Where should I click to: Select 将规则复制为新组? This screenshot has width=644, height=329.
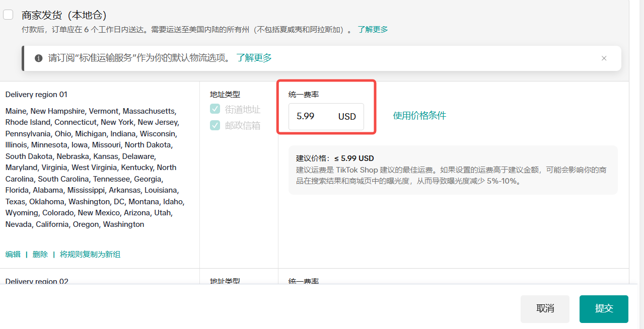pyautogui.click(x=90, y=255)
